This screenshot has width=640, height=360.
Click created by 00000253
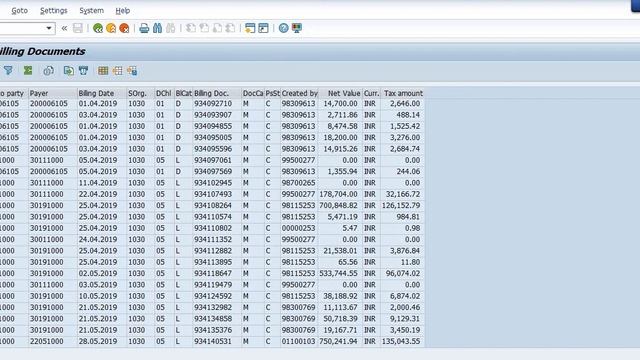(x=298, y=228)
